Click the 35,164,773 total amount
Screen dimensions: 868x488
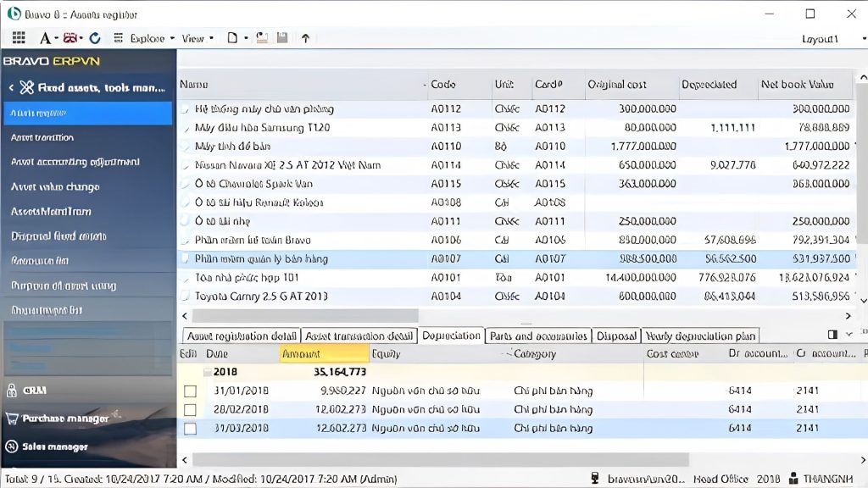pyautogui.click(x=339, y=372)
